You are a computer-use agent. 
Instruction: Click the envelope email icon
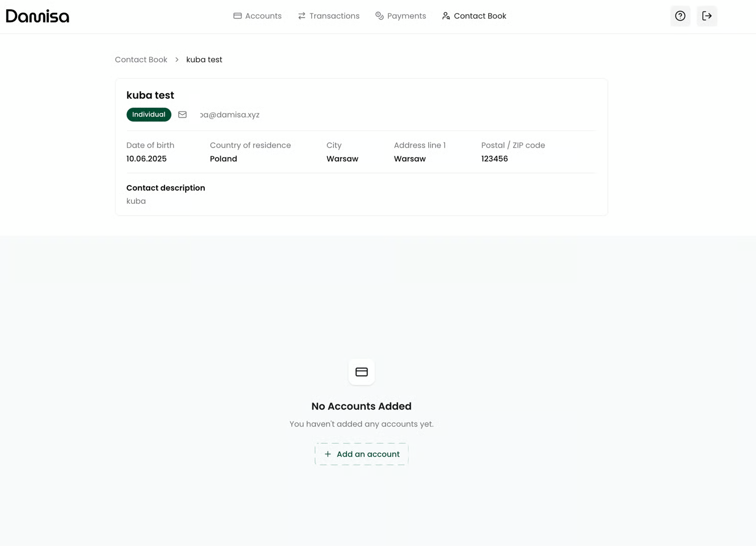pos(182,115)
